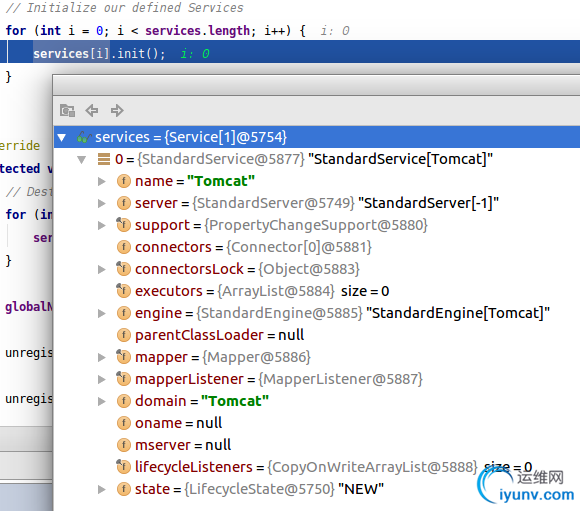The image size is (580, 511).
Task: Expand the mapper field node
Action: (101, 357)
